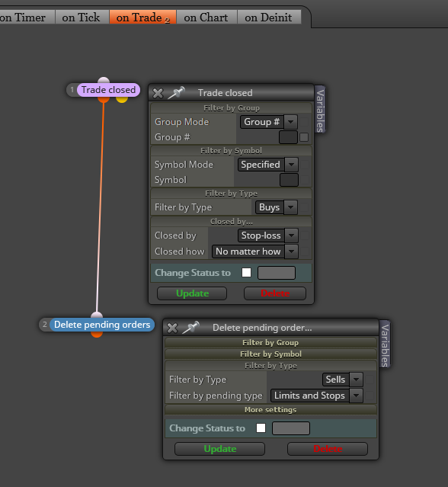Toggle checkbox beside Closed by dropdown
The width and height of the screenshot is (448, 487).
coord(305,235)
